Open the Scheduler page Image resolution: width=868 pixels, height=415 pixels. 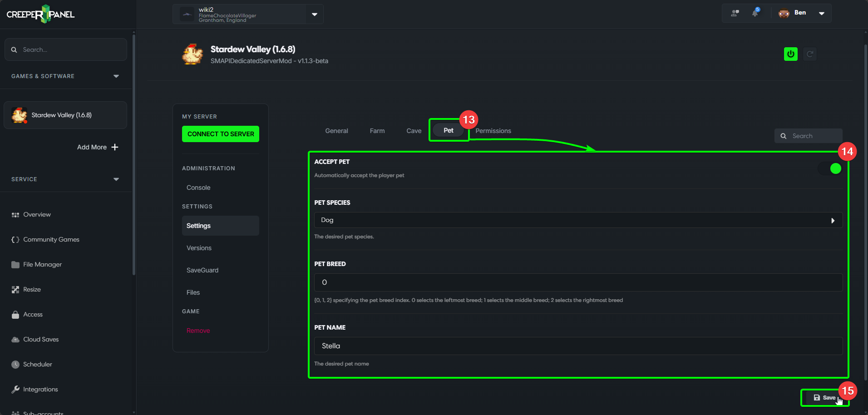point(37,364)
